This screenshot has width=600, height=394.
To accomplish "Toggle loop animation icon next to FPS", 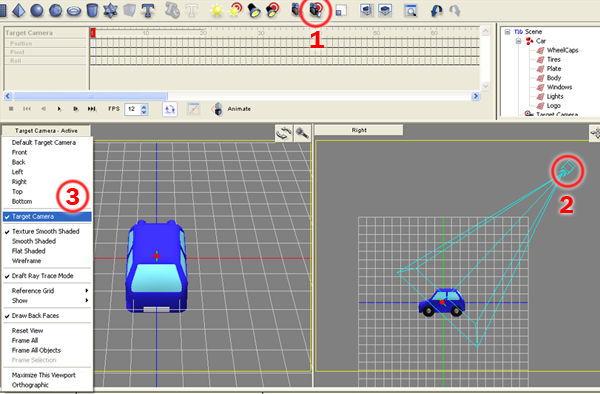I will pyautogui.click(x=170, y=109).
